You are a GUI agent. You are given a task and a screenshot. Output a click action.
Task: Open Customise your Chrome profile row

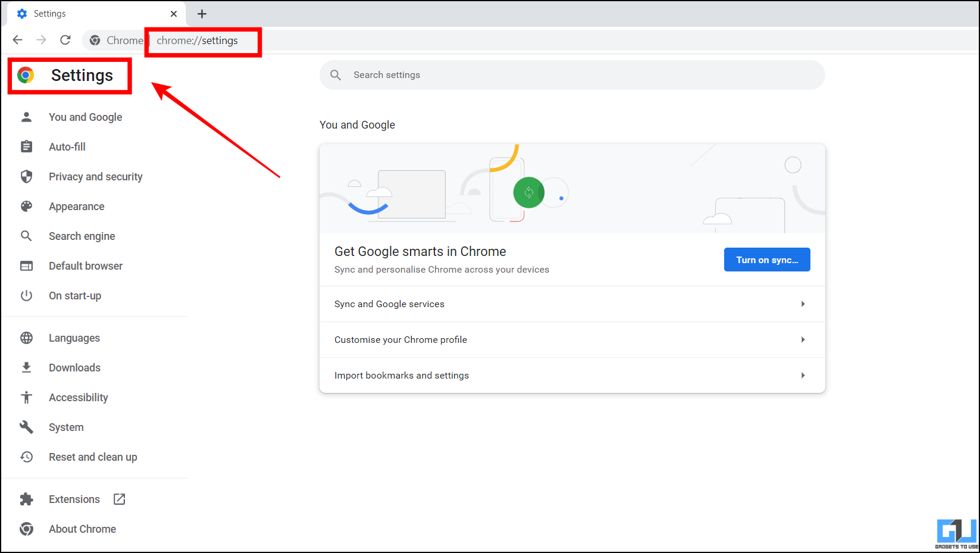pyautogui.click(x=572, y=340)
